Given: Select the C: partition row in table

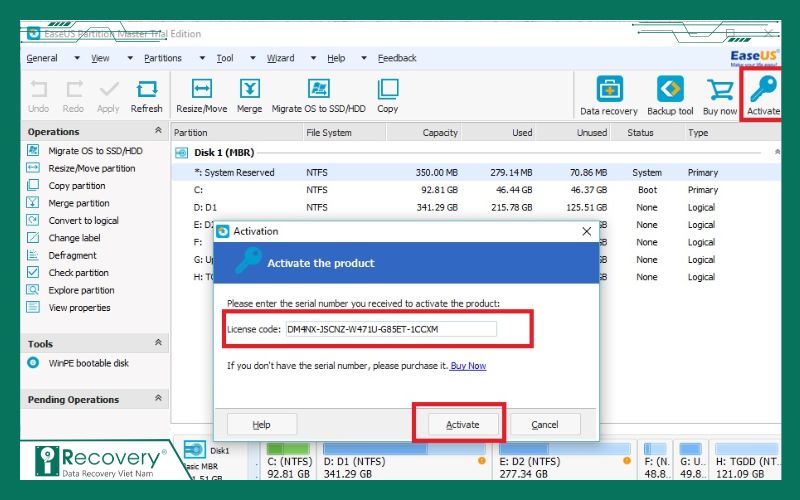Looking at the screenshot, I should click(476, 190).
